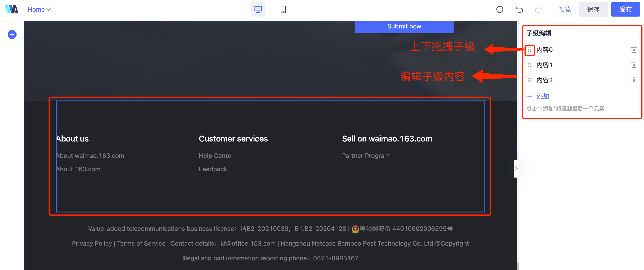Image resolution: width=644 pixels, height=270 pixels.
Task: Switch to desktop preview mode
Action: 258,9
